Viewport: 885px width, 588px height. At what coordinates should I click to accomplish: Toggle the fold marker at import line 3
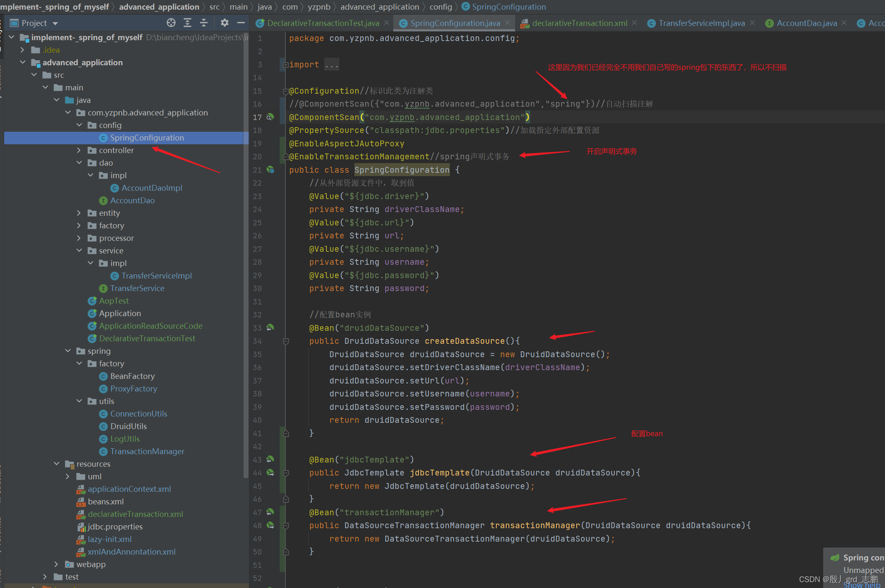285,65
